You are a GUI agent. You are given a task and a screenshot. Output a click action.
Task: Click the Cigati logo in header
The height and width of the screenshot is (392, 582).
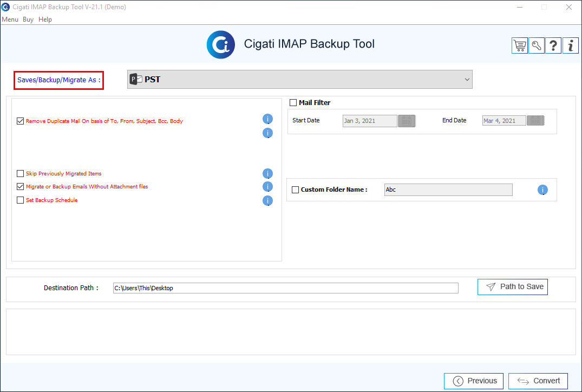tap(221, 44)
